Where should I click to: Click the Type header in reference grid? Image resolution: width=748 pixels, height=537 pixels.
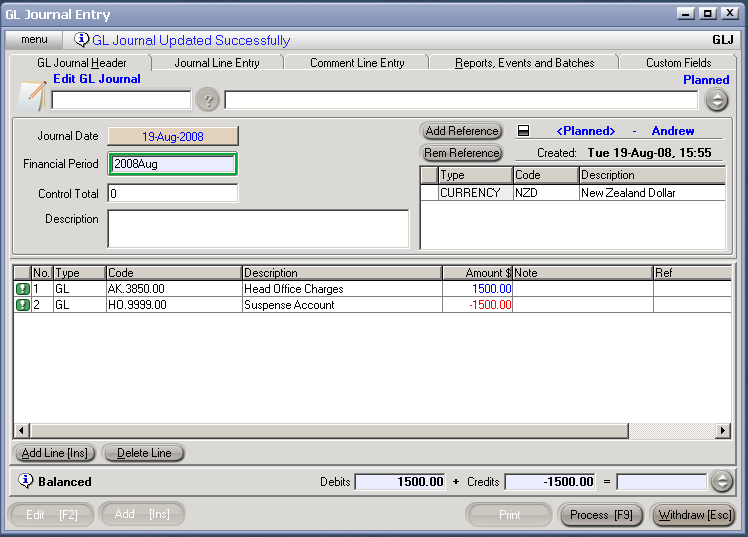point(476,175)
